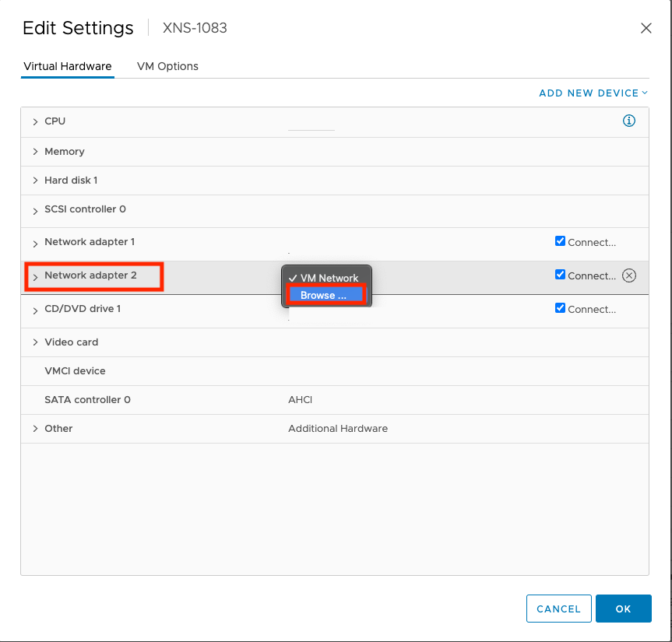Toggle Connect checkbox for CD/DVD drive 1
Screen dimensions: 672x642
pos(560,308)
